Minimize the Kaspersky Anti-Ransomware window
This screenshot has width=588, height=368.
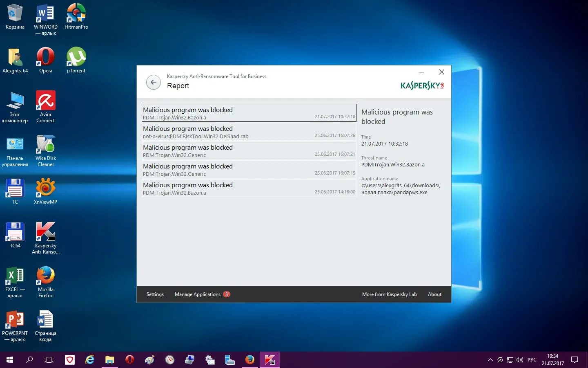pyautogui.click(x=422, y=72)
